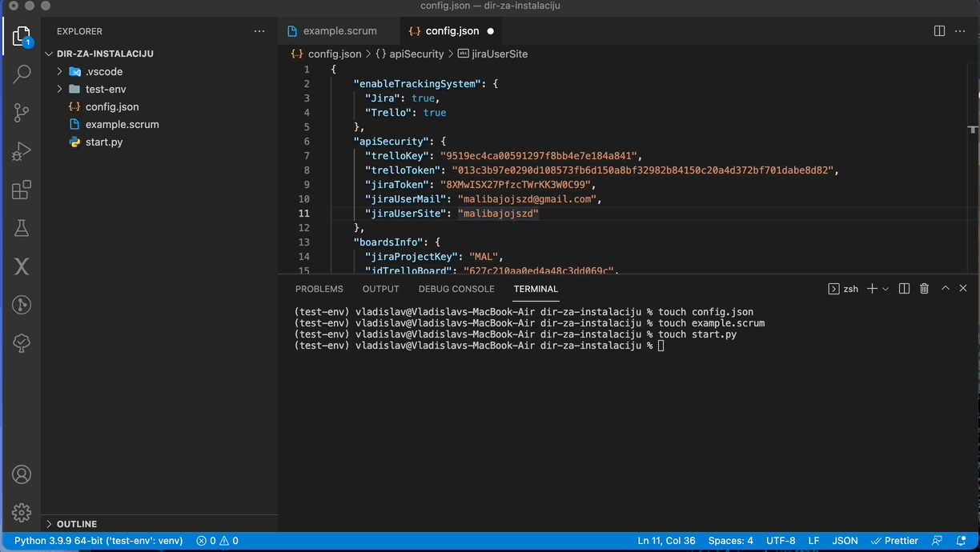
Task: Change indentation via Spaces: 4
Action: click(x=730, y=541)
